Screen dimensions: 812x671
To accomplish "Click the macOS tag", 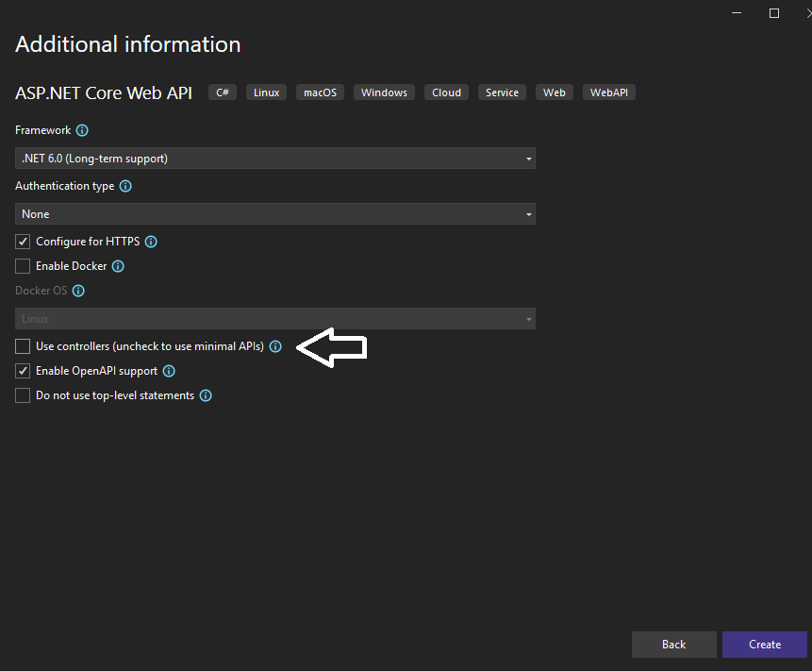I will [320, 92].
